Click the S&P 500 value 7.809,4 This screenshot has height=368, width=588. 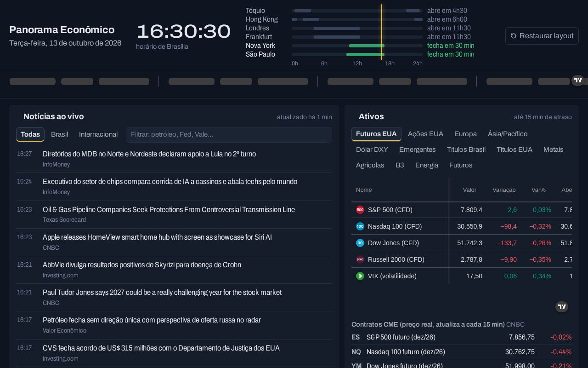click(471, 210)
